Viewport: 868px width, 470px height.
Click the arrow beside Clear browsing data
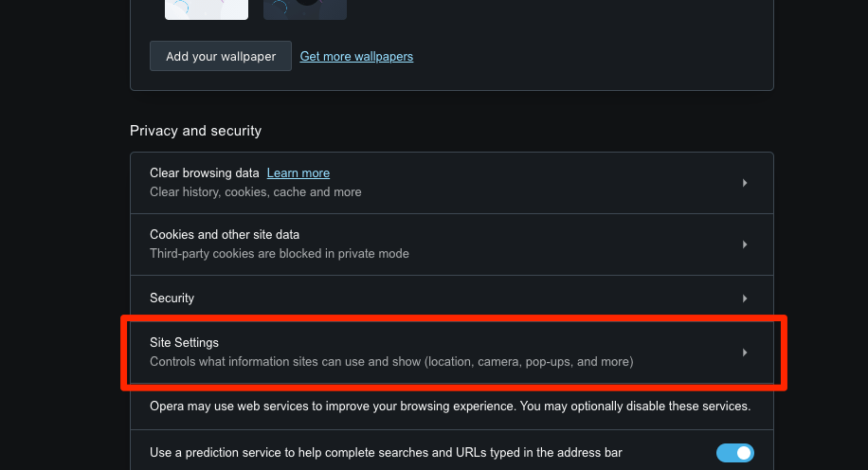click(x=745, y=183)
